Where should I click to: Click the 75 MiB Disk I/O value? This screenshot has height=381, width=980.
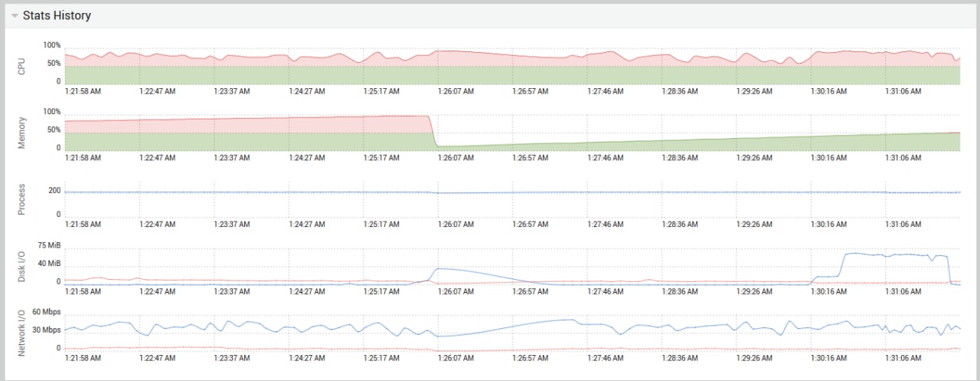pyautogui.click(x=49, y=245)
